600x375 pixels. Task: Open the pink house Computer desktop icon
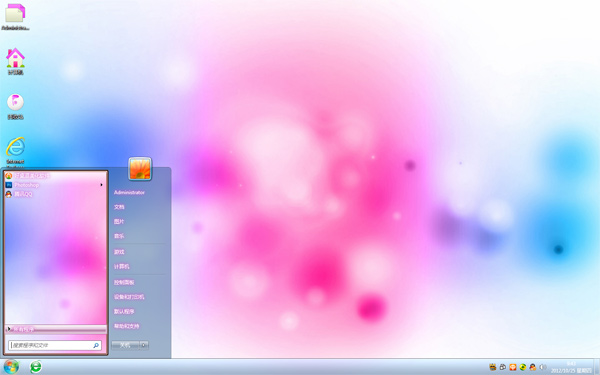(15, 61)
